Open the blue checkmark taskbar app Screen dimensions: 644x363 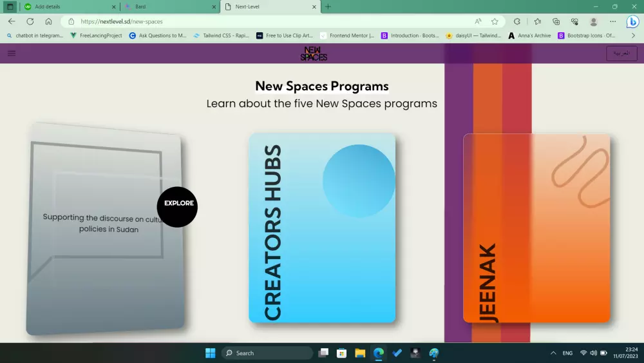(x=397, y=353)
